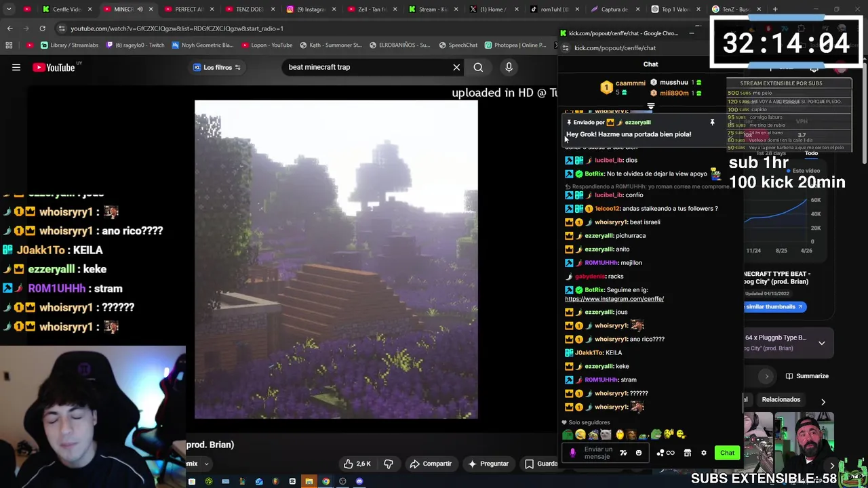Open a new browser tab with the plus
The image size is (868, 488).
tap(776, 9)
